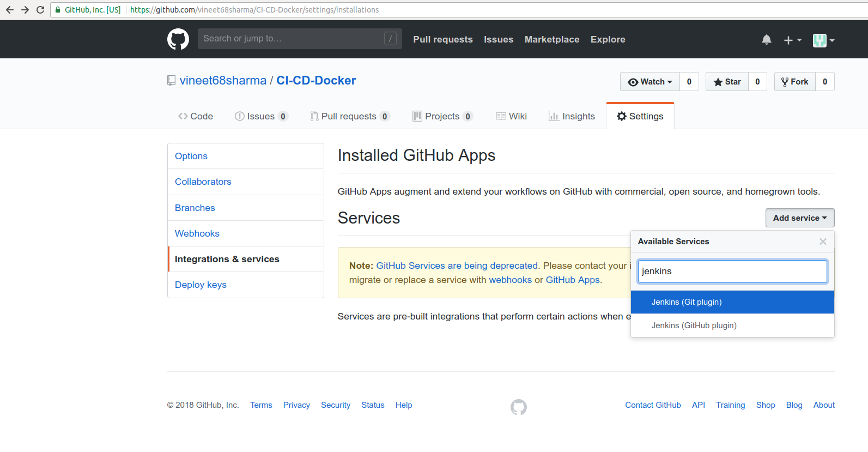The height and width of the screenshot is (452, 868).
Task: Open footer Terms link
Action: pos(261,405)
